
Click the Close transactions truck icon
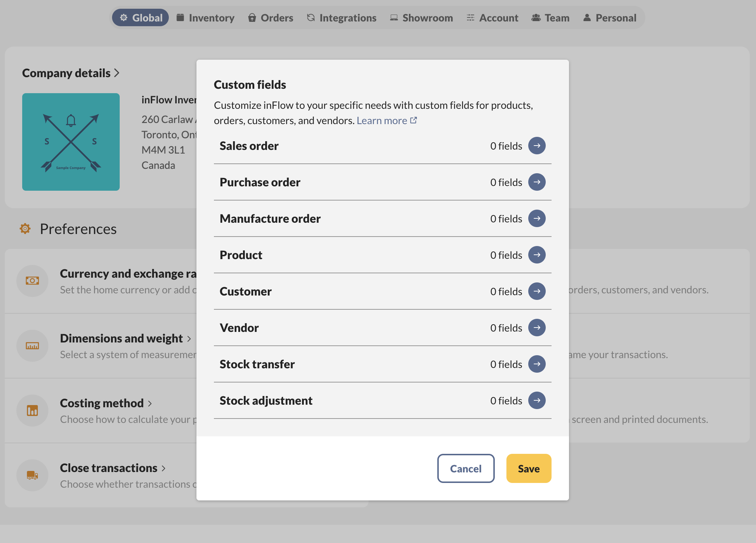32,475
